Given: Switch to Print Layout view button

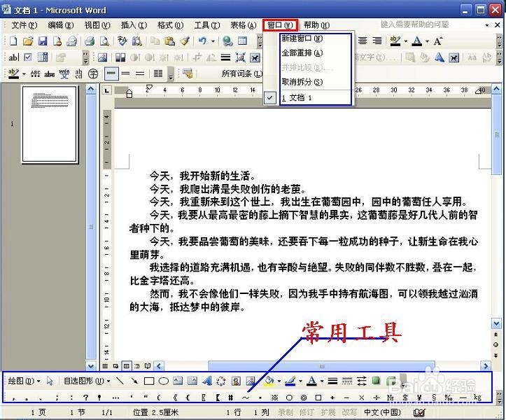Looking at the screenshot, I should click(127, 366).
